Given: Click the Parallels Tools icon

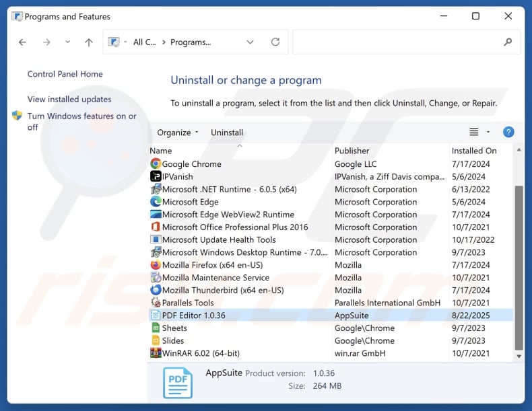Looking at the screenshot, I should (156, 303).
